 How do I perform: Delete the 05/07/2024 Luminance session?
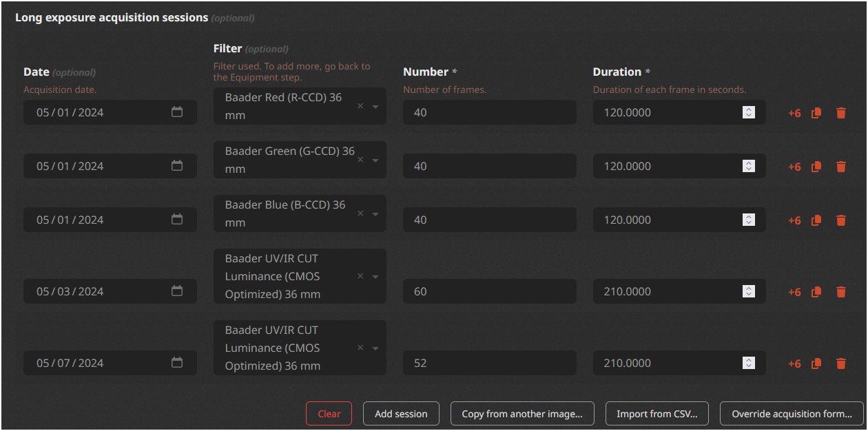click(840, 364)
